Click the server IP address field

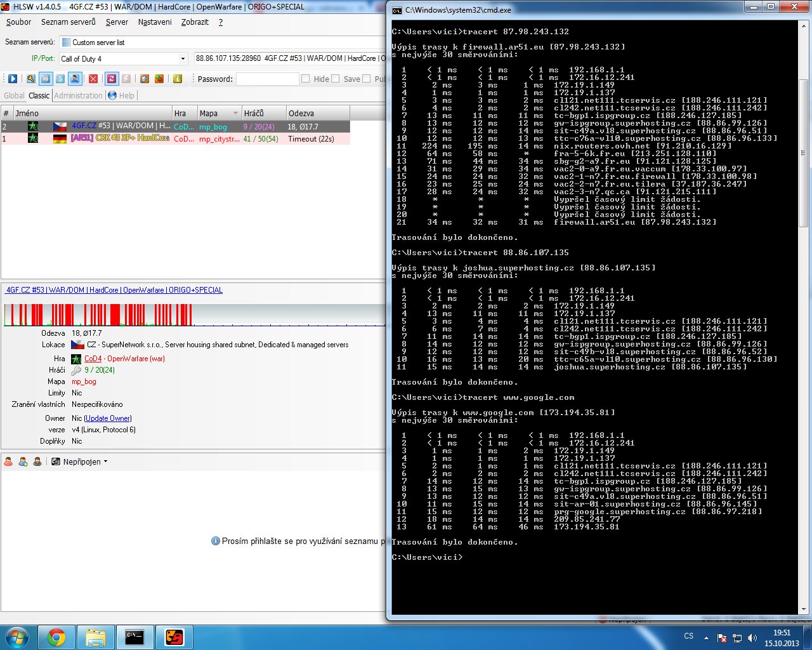[x=290, y=58]
